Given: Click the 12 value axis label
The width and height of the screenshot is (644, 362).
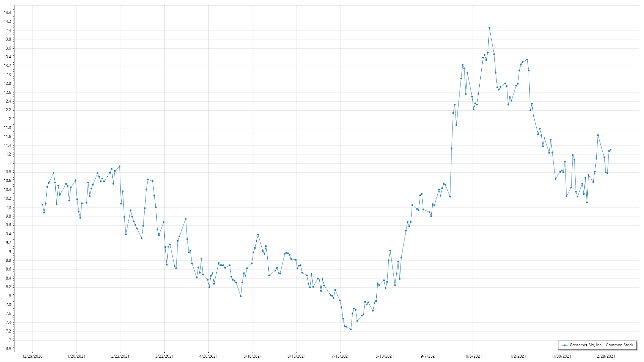Looking at the screenshot, I should [9, 119].
